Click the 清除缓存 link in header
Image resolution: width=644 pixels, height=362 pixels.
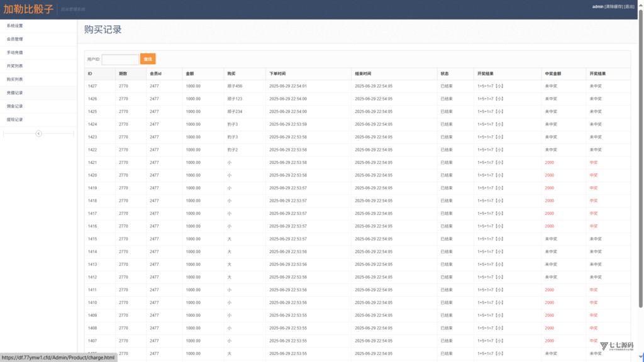[614, 6]
